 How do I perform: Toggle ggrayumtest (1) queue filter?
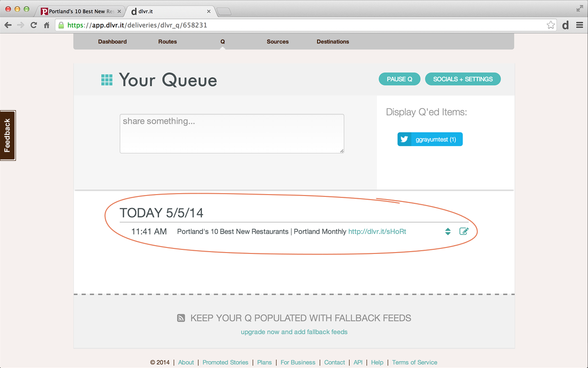coord(430,139)
